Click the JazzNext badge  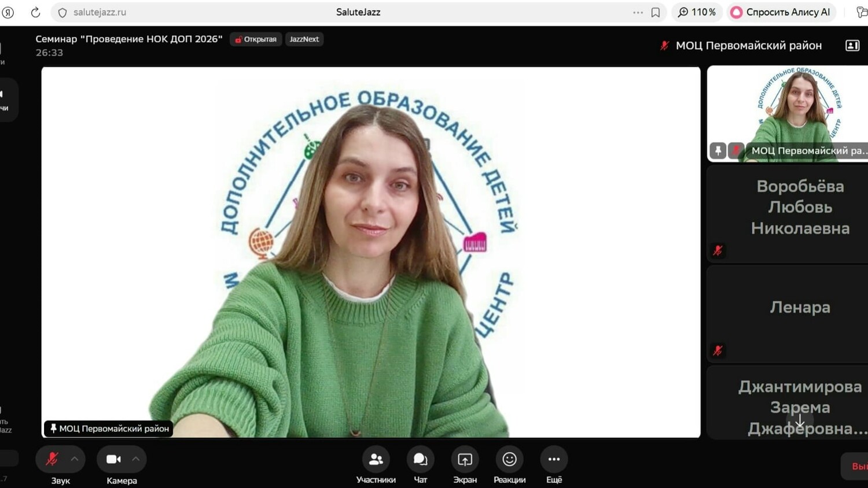(x=304, y=39)
